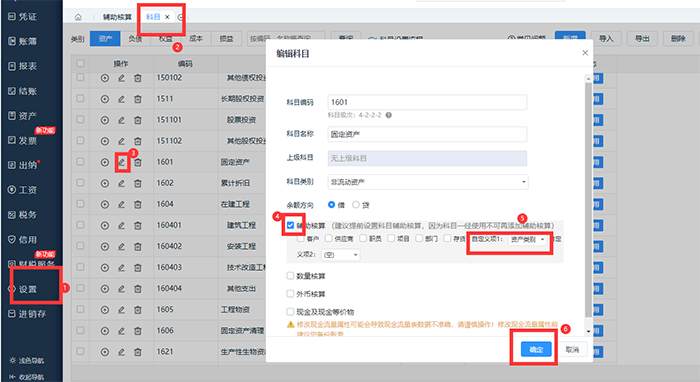Click 浅色导航 theme switch in sidebar

27,360
